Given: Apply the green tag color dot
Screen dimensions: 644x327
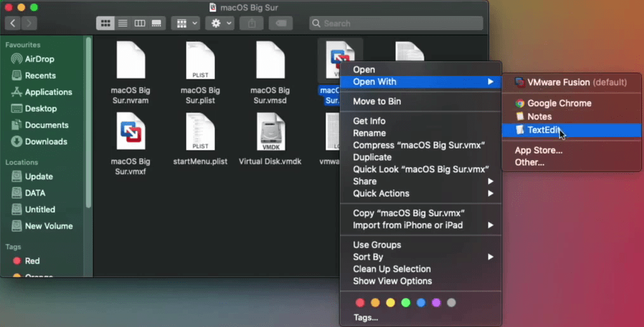Looking at the screenshot, I should click(x=406, y=303).
